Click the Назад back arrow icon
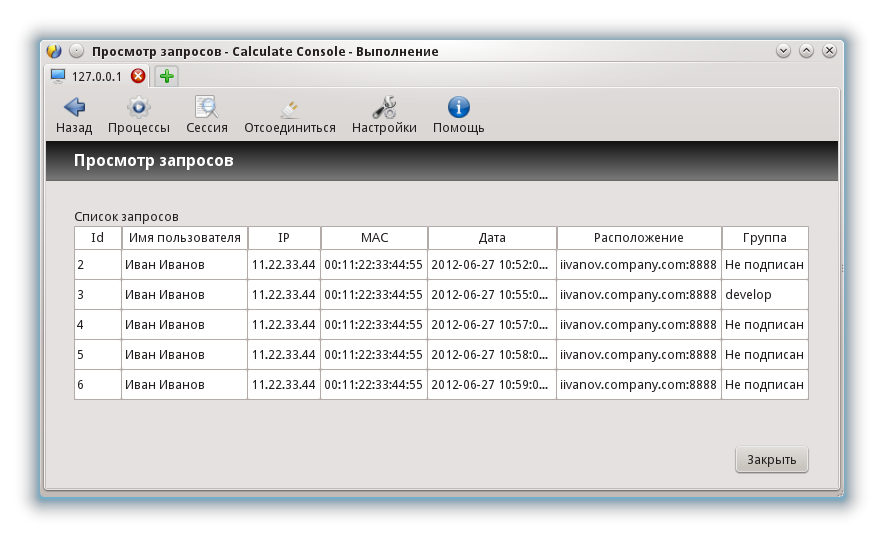The height and width of the screenshot is (537, 884). click(74, 108)
